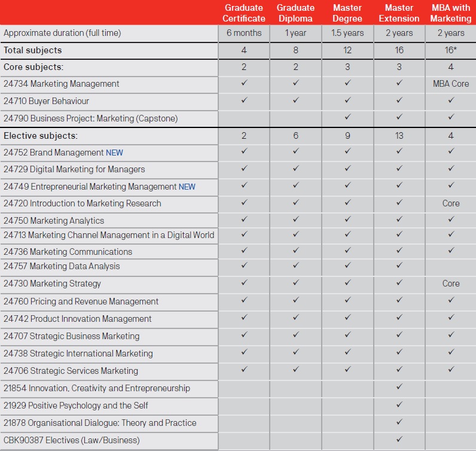476x451 pixels.
Task: Click MBA Core cell in Marketing Management row
Action: [451, 84]
